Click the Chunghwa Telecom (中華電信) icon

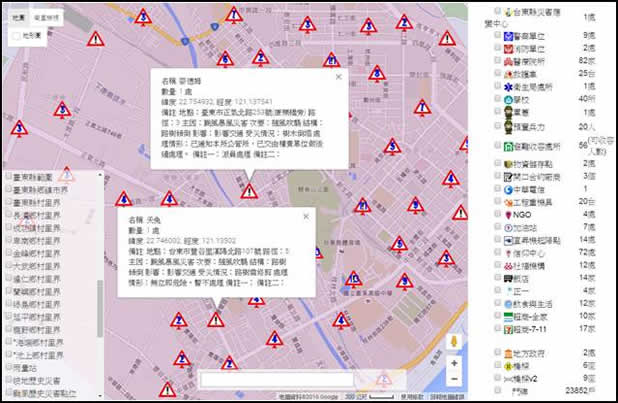point(508,190)
